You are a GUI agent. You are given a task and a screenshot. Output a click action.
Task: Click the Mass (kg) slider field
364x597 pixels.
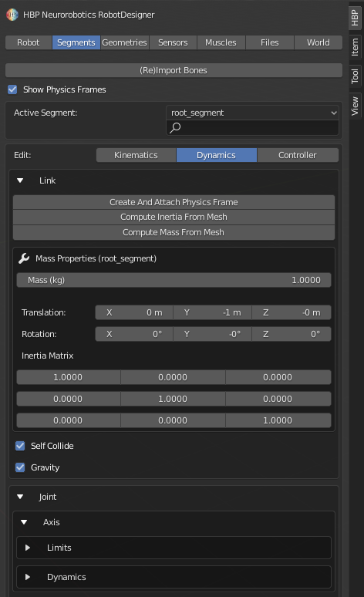[174, 280]
